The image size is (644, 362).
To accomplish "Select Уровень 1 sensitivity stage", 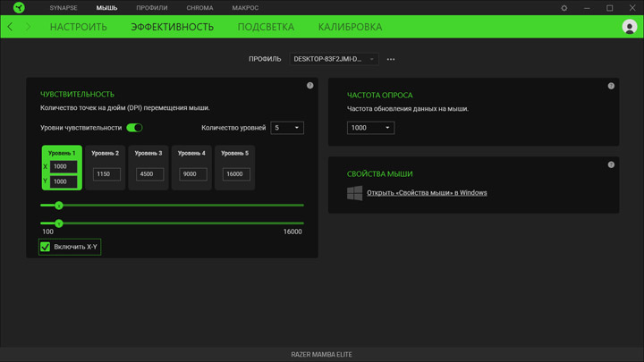I will coord(62,153).
